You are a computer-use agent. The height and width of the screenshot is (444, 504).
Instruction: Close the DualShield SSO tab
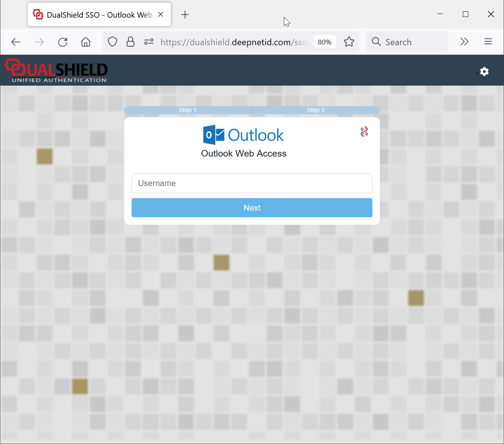pyautogui.click(x=161, y=15)
